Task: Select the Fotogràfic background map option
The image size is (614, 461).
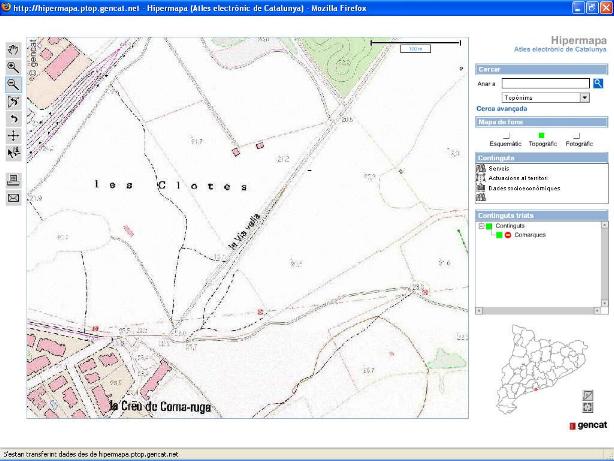Action: [578, 136]
